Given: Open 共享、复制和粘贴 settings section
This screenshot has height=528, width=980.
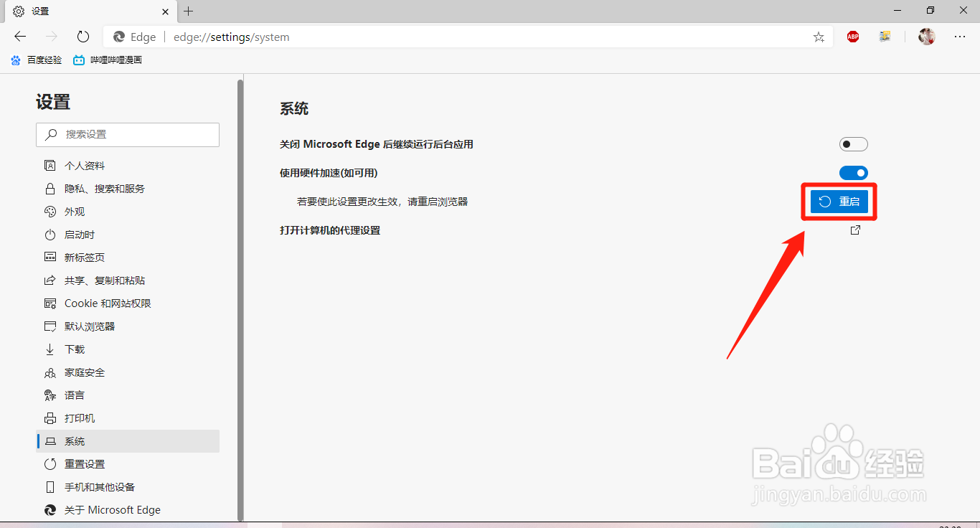Looking at the screenshot, I should (128, 280).
